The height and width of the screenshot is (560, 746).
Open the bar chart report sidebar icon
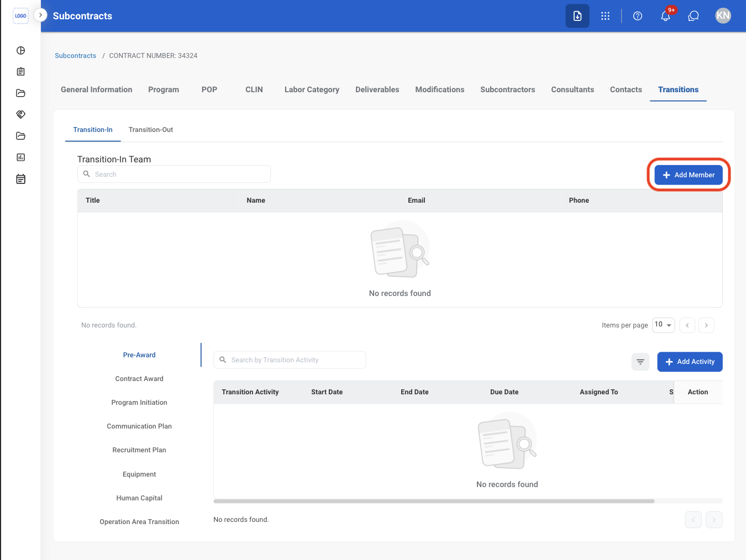(x=21, y=157)
